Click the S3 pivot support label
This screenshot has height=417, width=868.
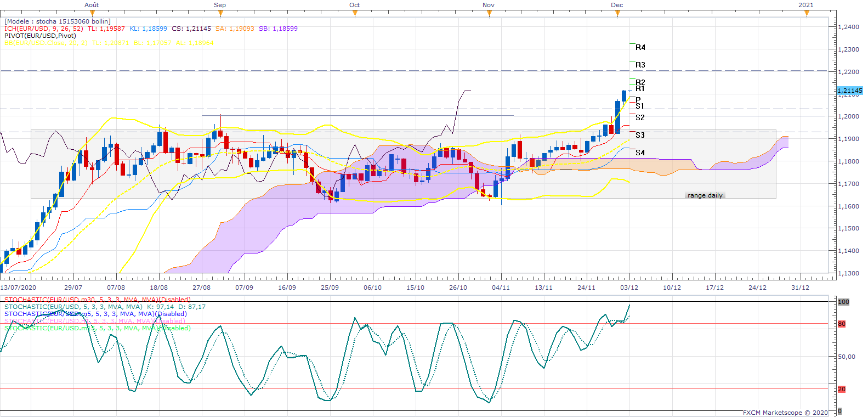640,135
